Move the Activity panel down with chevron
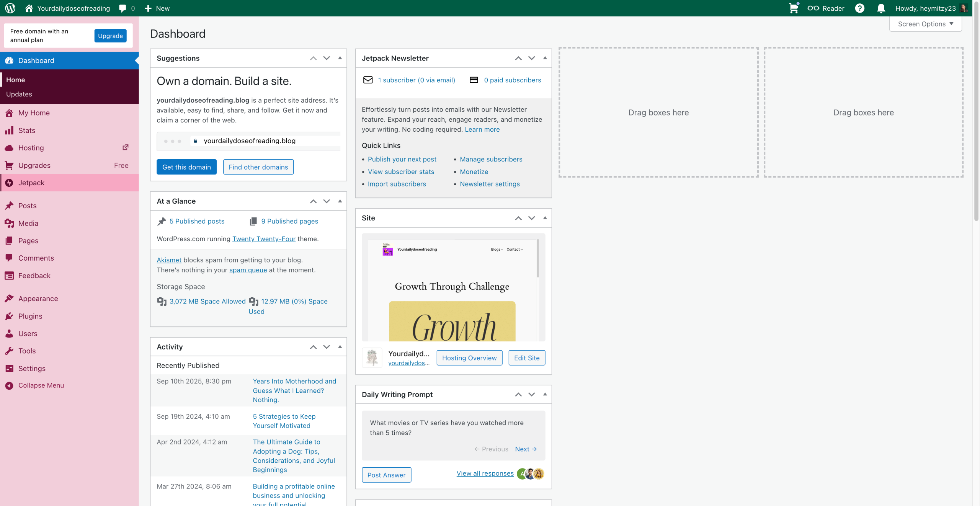This screenshot has height=506, width=980. point(327,347)
